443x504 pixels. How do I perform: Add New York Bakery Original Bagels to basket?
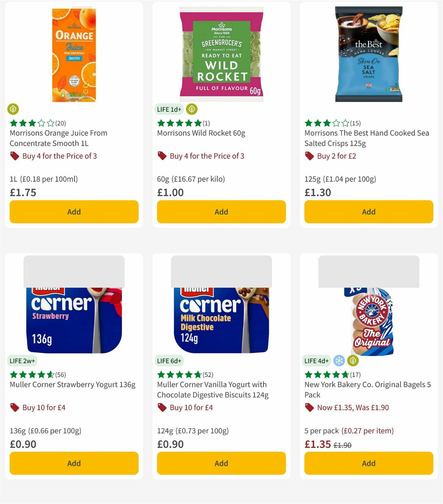click(368, 463)
